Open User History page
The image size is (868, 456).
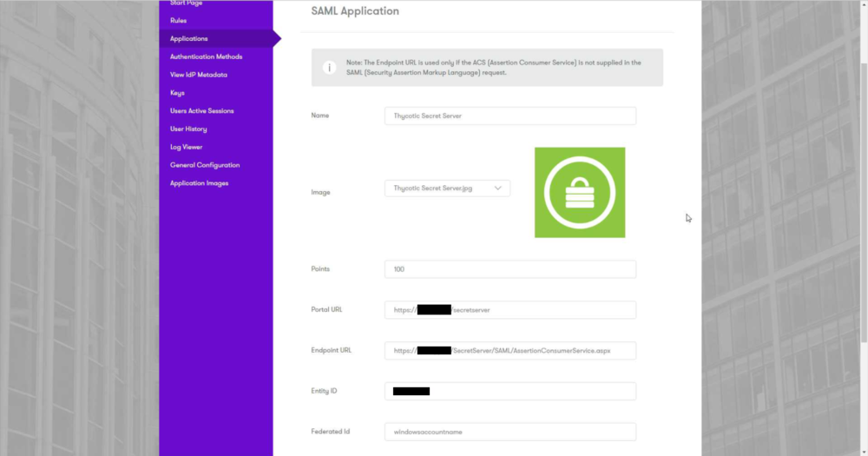coord(188,129)
